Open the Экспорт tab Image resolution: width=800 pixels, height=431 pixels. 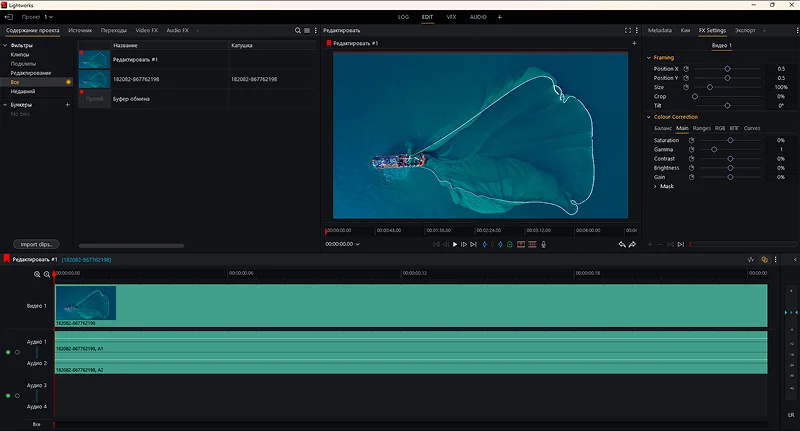pos(745,31)
